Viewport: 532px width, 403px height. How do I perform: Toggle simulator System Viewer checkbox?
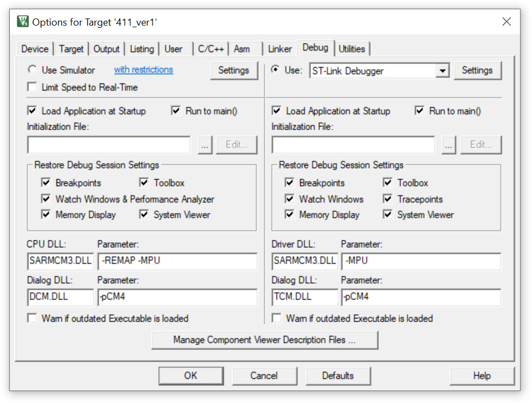click(x=144, y=215)
